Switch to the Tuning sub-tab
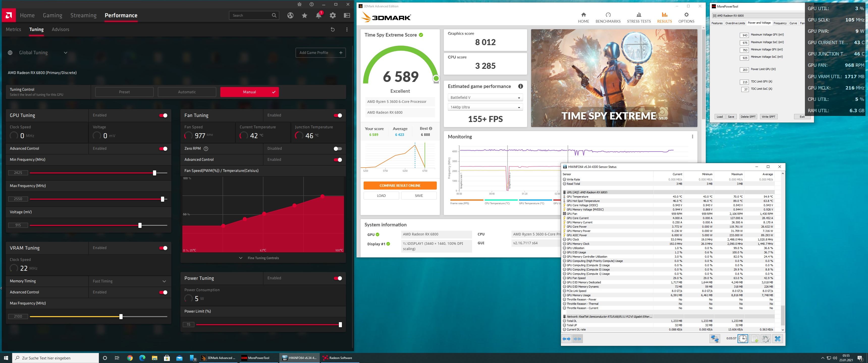 [x=36, y=30]
